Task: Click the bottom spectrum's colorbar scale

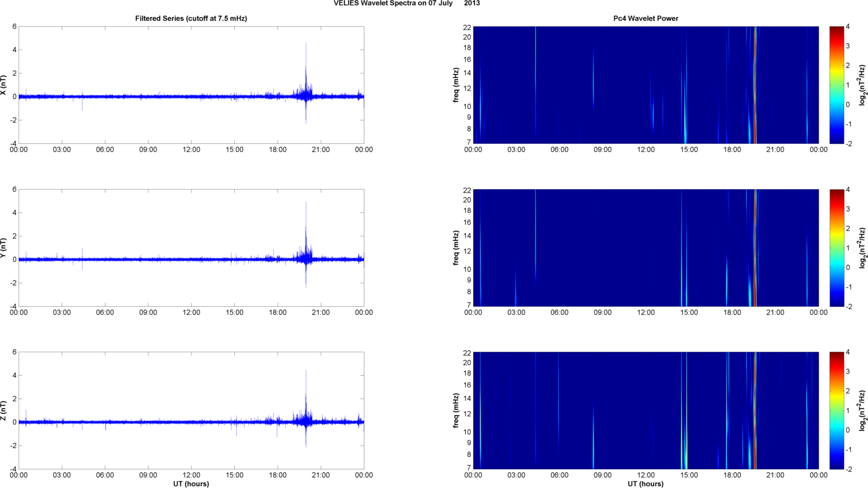Action: click(836, 411)
